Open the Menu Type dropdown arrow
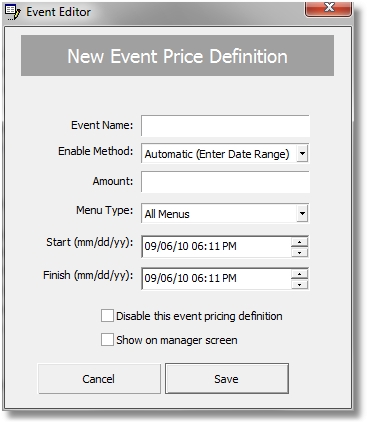 click(302, 213)
